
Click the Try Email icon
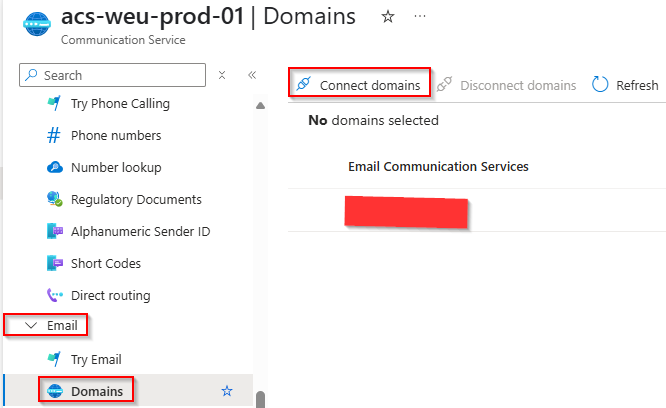pos(54,359)
